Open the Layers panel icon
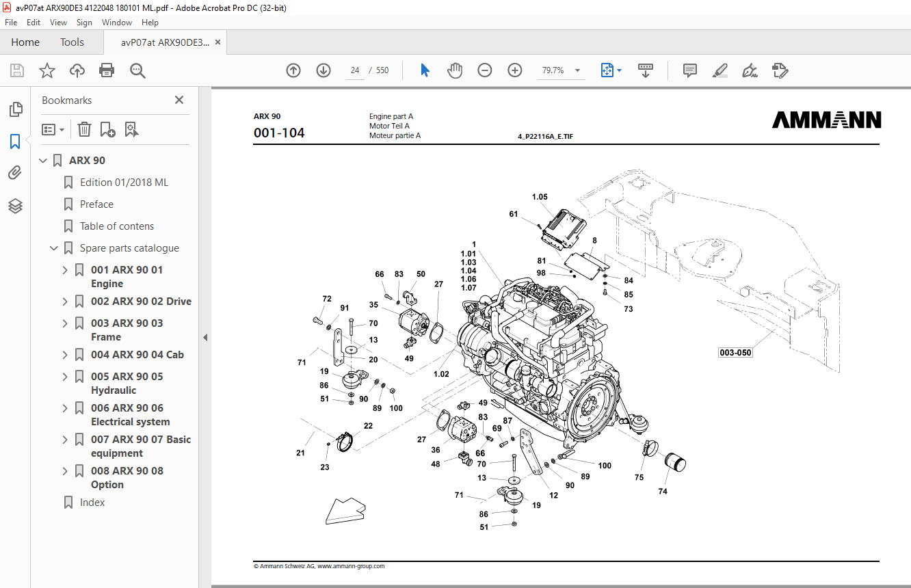911x588 pixels. click(x=15, y=206)
